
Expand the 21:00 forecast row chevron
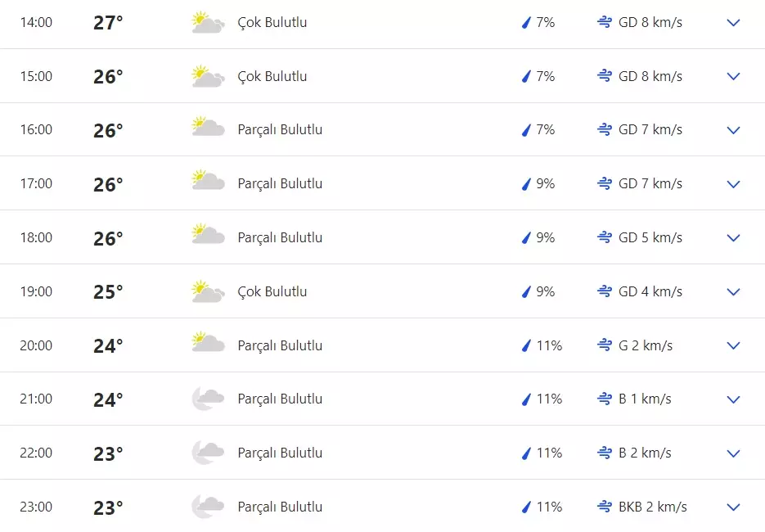(733, 399)
